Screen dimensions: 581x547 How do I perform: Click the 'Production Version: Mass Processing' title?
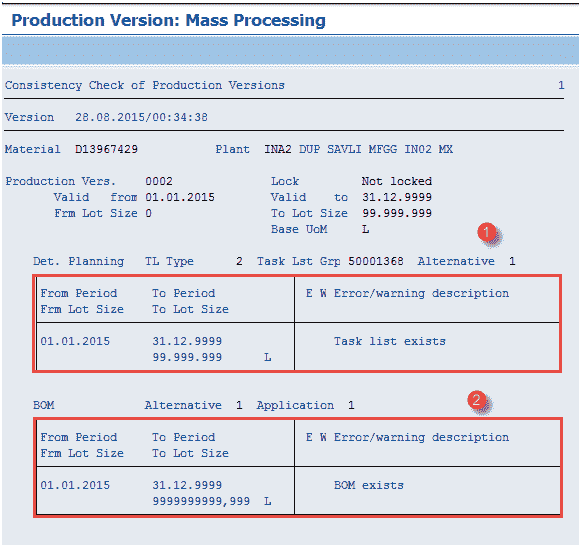click(169, 20)
